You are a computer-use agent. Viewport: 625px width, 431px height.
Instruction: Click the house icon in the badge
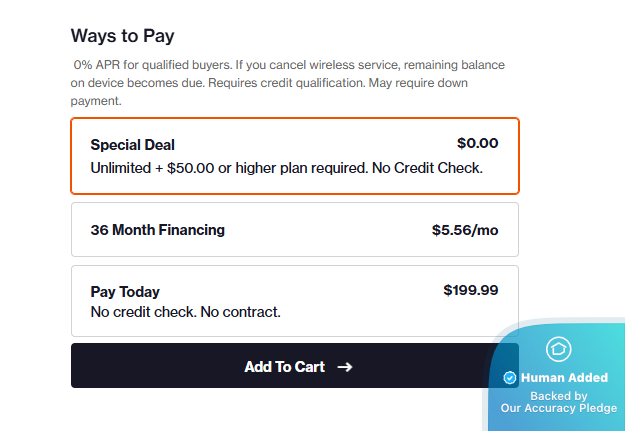pyautogui.click(x=558, y=349)
